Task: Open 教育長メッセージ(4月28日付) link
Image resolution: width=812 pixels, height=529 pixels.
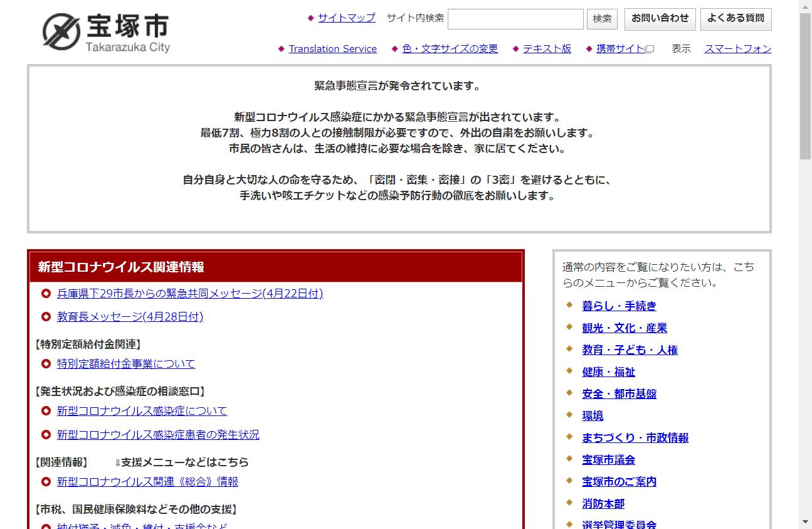Action: click(130, 317)
